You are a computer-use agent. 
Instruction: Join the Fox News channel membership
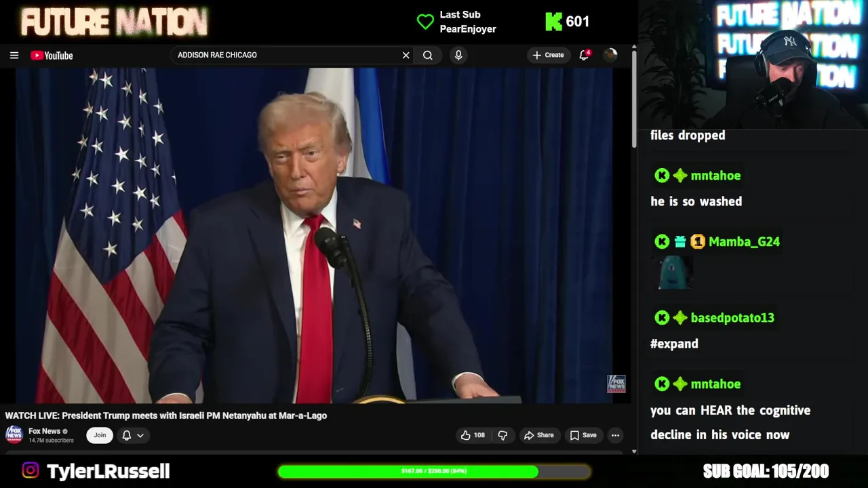click(100, 435)
